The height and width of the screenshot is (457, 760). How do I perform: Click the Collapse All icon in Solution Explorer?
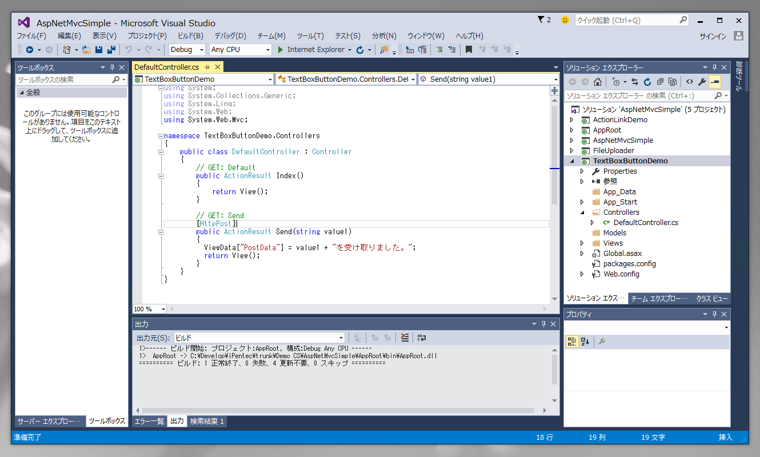(660, 82)
